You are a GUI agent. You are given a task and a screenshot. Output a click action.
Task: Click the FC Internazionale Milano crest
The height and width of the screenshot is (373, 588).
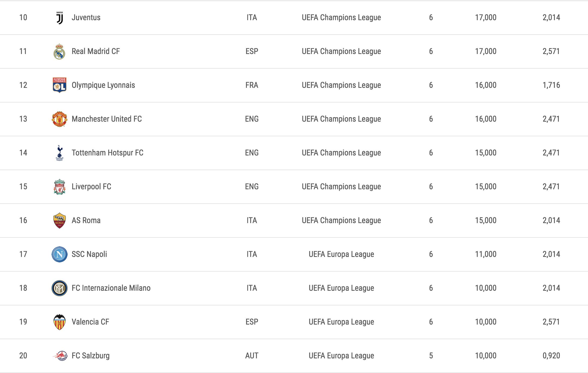(x=60, y=288)
